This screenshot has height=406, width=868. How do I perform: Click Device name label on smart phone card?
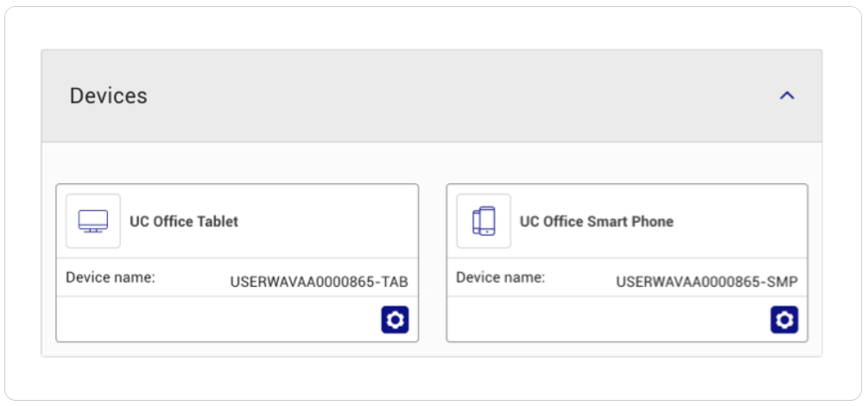point(500,277)
